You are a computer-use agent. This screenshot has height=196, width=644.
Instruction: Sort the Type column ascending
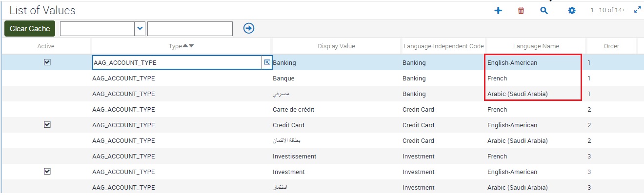[x=185, y=46]
